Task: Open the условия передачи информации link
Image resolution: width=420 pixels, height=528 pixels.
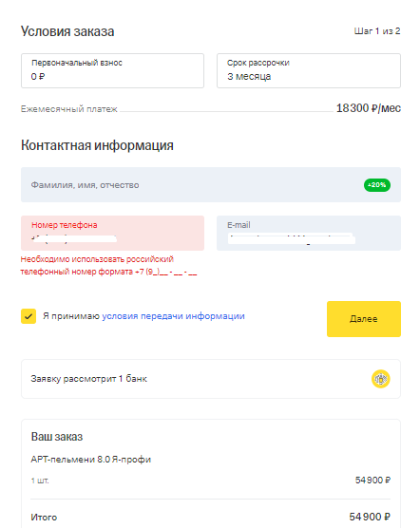Action: click(174, 316)
